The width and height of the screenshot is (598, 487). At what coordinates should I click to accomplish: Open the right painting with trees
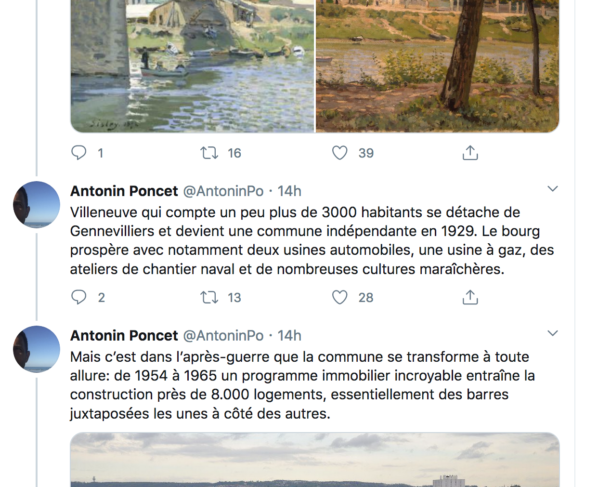point(438,66)
